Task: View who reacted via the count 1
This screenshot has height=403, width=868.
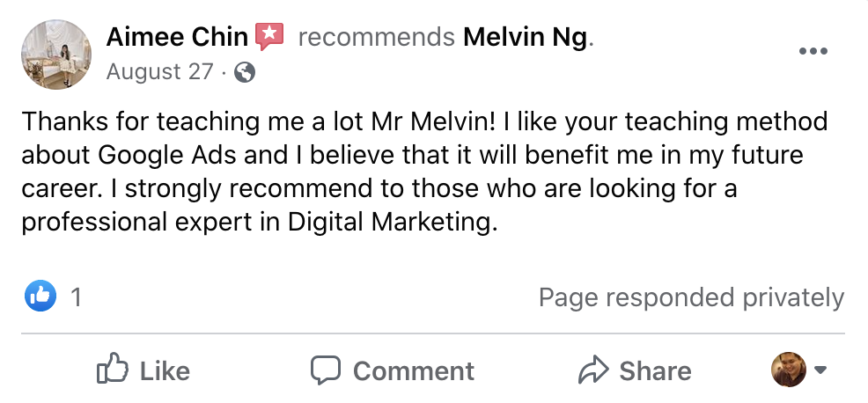Action: tap(77, 297)
